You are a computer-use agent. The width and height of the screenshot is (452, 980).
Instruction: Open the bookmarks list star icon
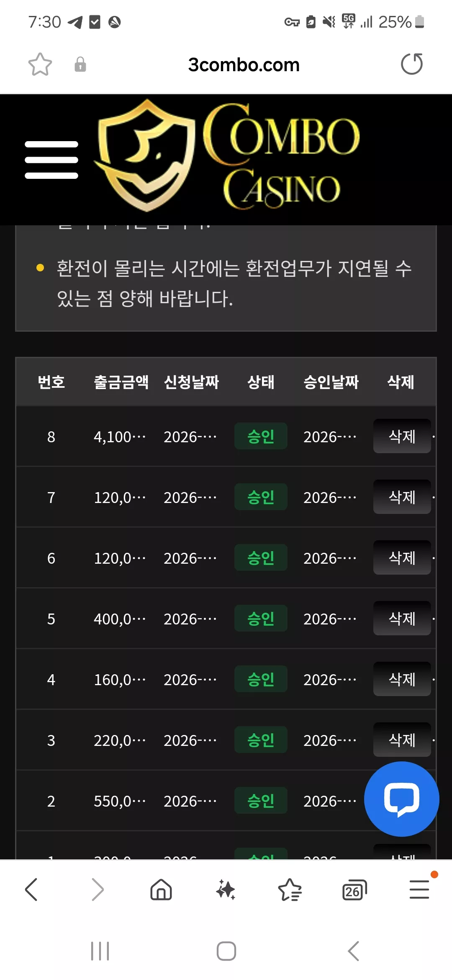point(290,890)
